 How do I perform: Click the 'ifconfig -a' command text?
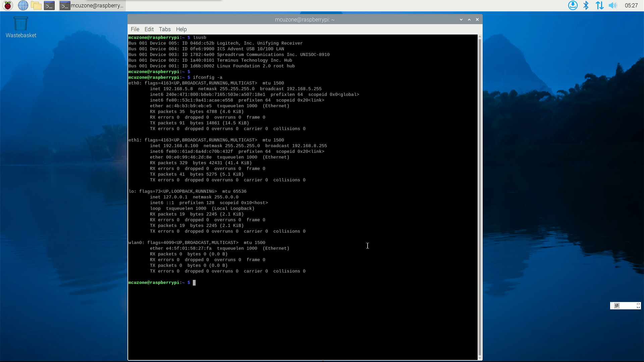[207, 77]
